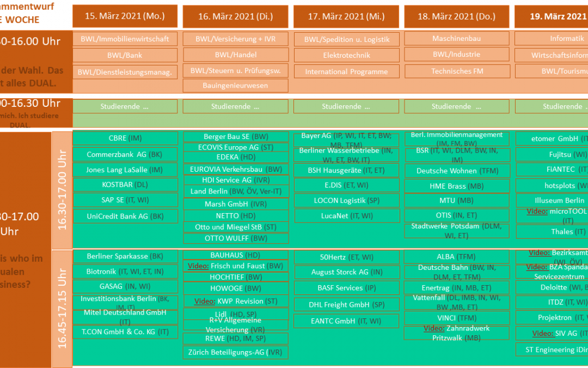Click the Deutsche Wohnen (TFM) entry
The image size is (588, 368).
pos(456,171)
